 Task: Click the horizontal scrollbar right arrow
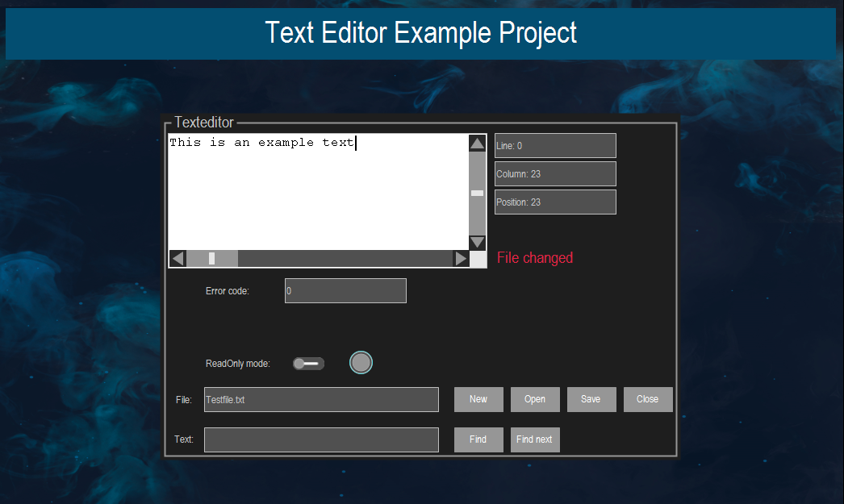pos(461,258)
